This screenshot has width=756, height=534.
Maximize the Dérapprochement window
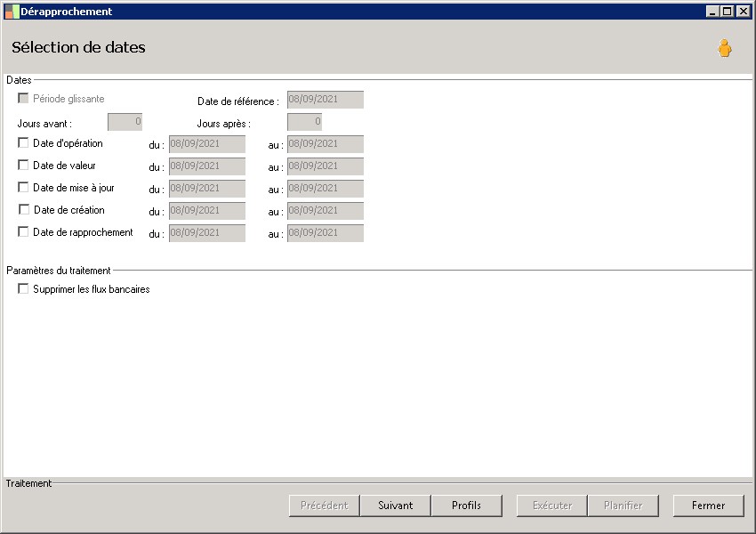tap(727, 11)
